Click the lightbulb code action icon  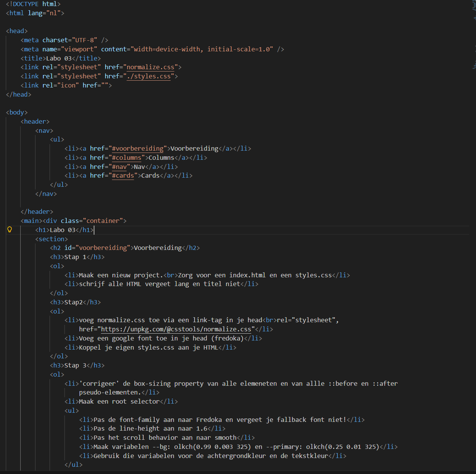(10, 229)
